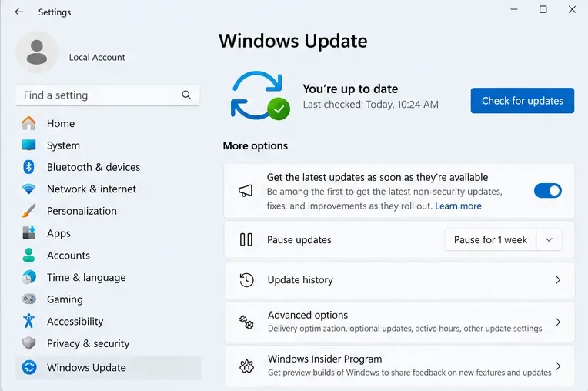Screen dimensions: 588x391
Task: Click the Personalization paintbrush icon
Action: coord(29,211)
